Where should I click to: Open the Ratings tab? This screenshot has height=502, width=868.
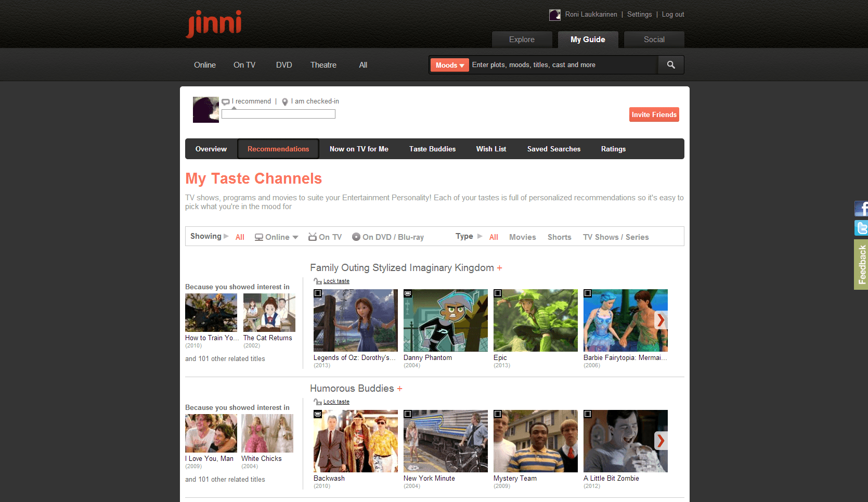coord(613,149)
